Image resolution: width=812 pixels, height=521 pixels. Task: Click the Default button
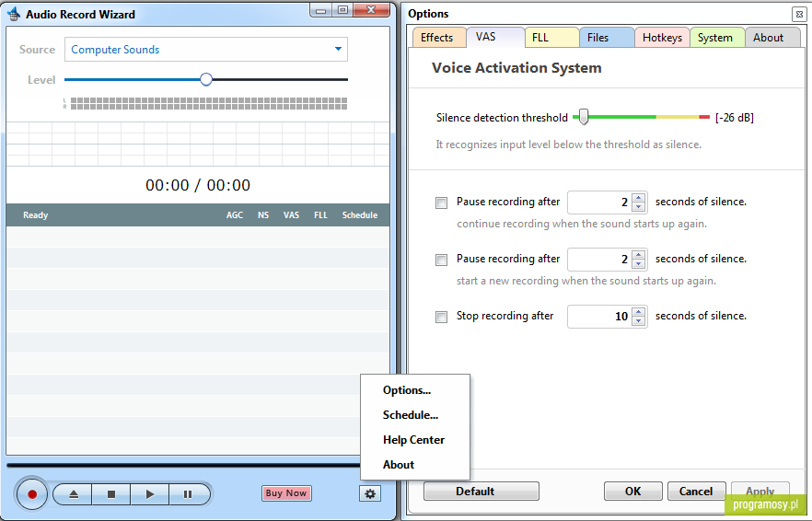[481, 491]
